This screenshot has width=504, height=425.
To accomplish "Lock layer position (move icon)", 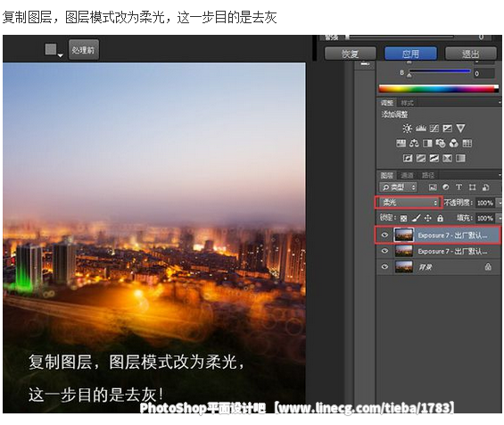I will [x=428, y=219].
